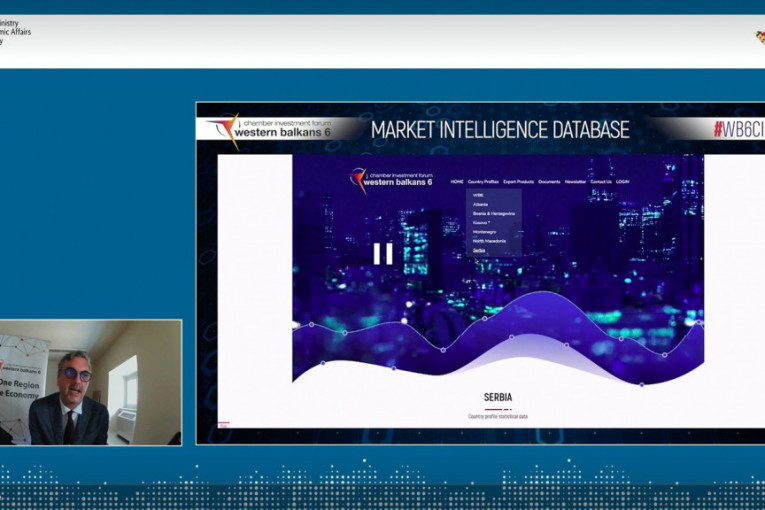Choose WB6 from the country dropdown list

point(478,195)
